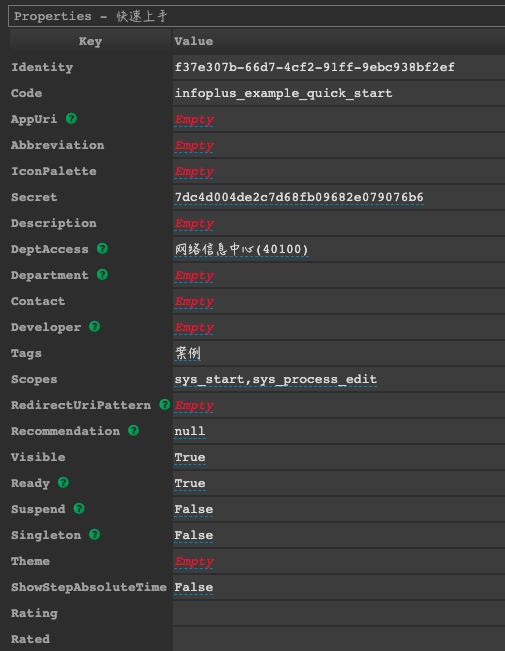Toggle the Visible value True
The height and width of the screenshot is (651, 505).
190,457
